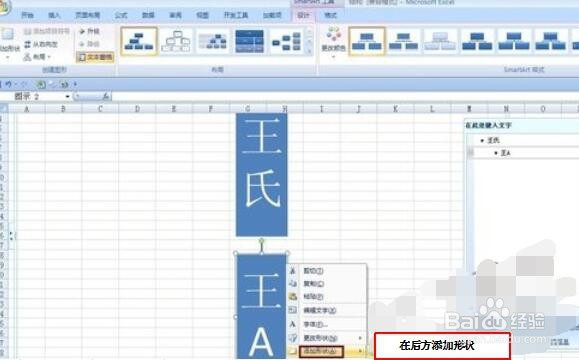The height and width of the screenshot is (360, 579).
Task: Click the Redo icon in quick access toolbar
Action: point(24,84)
